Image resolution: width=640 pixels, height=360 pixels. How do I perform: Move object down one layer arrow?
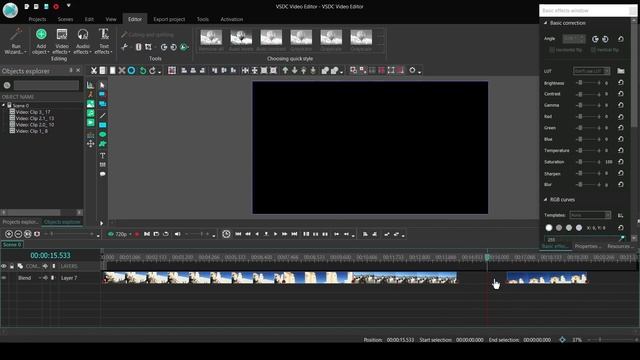pos(294,71)
